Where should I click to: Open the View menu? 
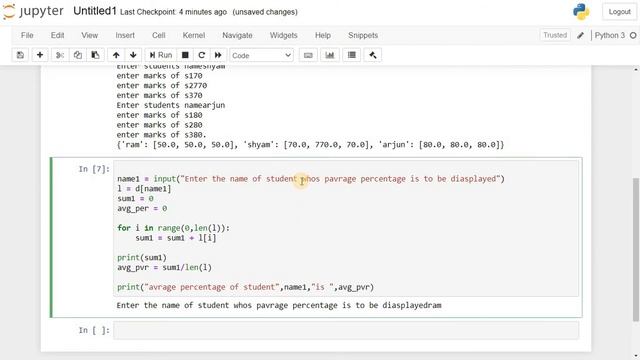tap(89, 35)
